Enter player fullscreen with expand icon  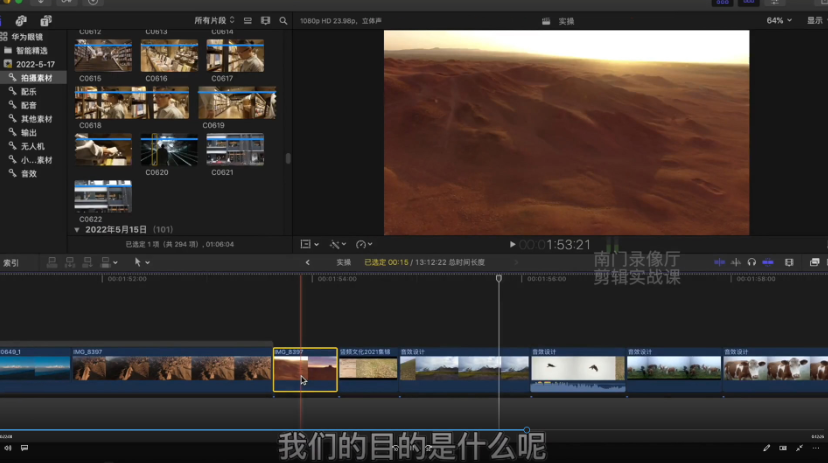coord(799,448)
